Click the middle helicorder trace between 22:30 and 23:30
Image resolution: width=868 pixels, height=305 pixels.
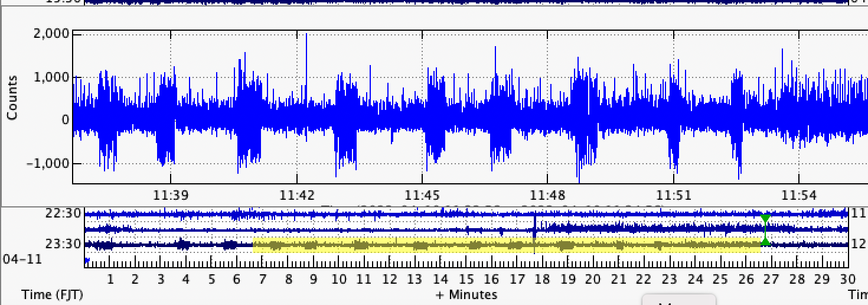466,228
